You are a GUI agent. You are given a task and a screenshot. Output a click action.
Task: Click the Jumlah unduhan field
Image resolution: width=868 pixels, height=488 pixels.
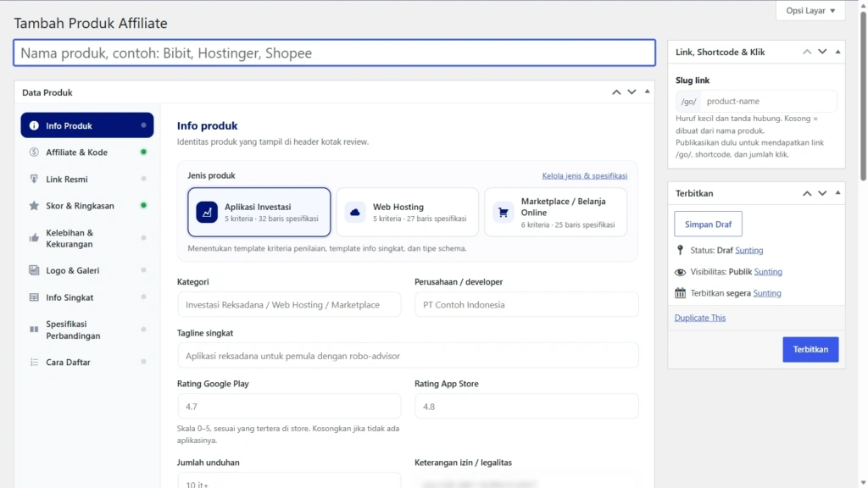click(x=289, y=480)
